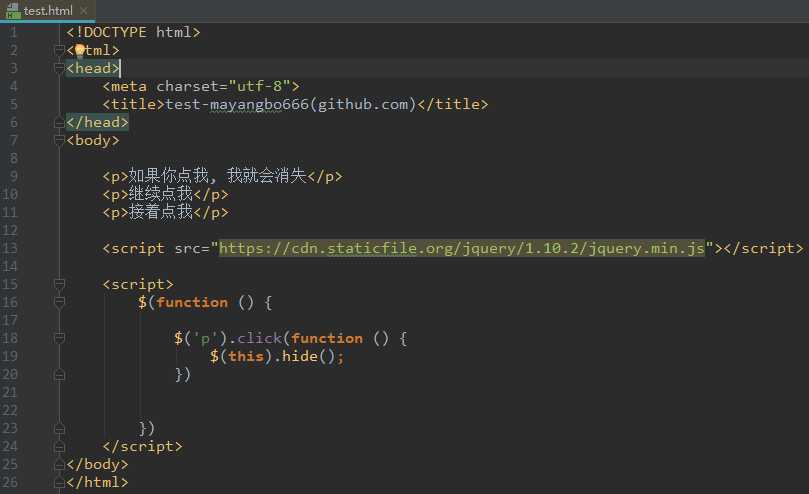
Task: Collapse the head tag fold marker
Action: pyautogui.click(x=59, y=68)
